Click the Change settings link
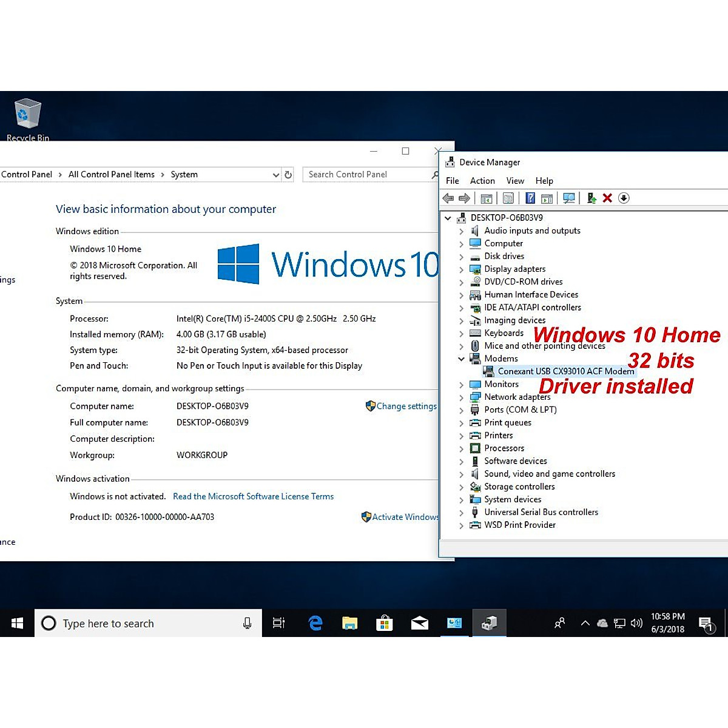Viewport: 728px width, 728px height. pos(406,406)
